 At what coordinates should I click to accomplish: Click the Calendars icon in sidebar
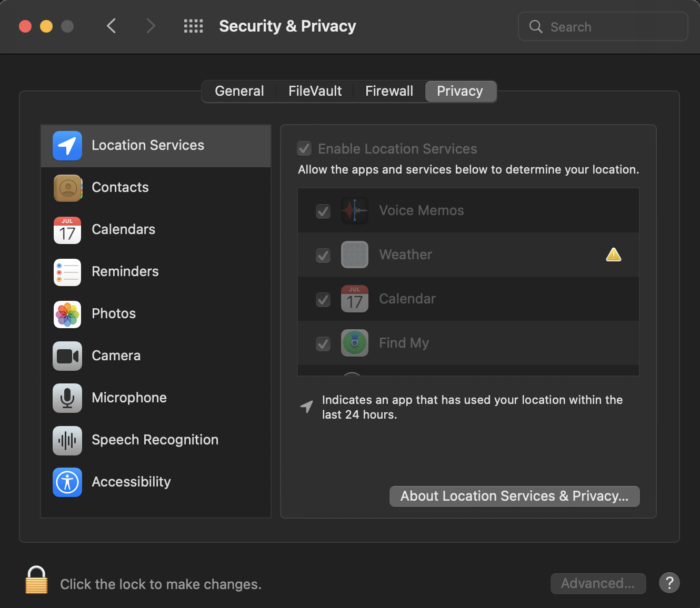67,230
